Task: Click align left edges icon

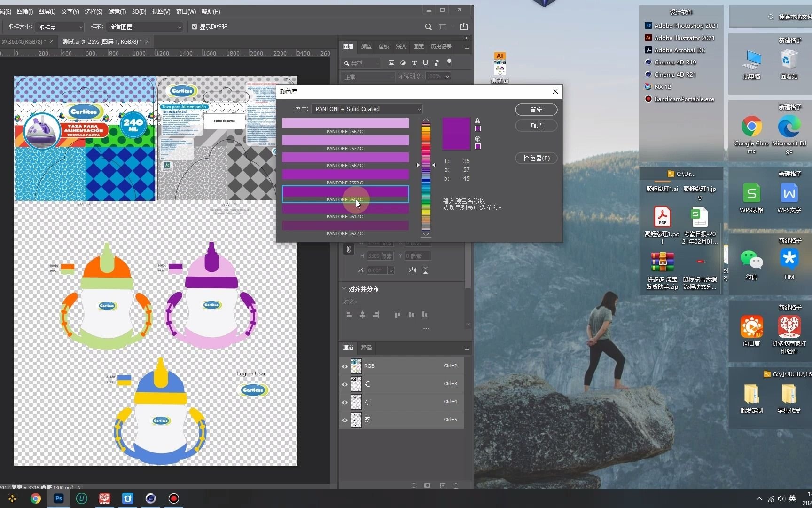Action: (349, 315)
